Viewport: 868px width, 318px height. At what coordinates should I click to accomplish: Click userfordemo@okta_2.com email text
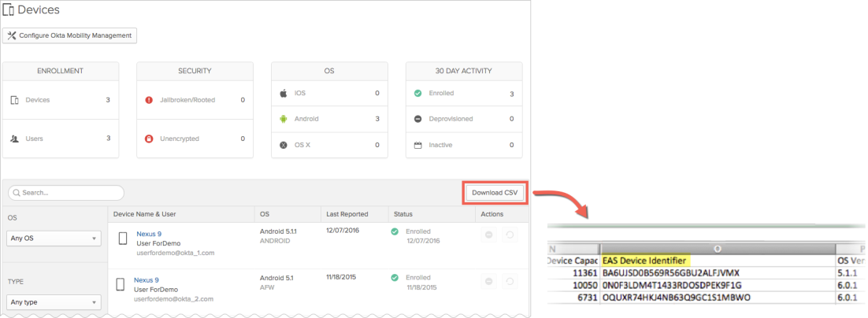174,298
